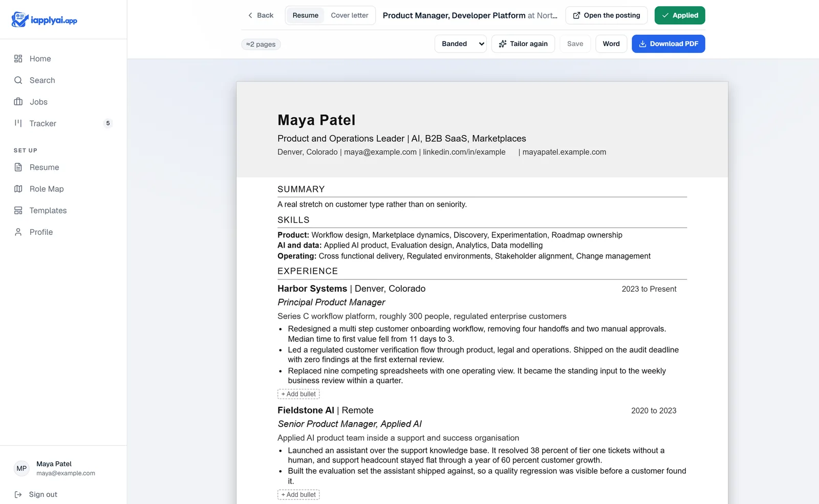Add bullet under Fieldstone AI
The height and width of the screenshot is (504, 819).
(298, 495)
